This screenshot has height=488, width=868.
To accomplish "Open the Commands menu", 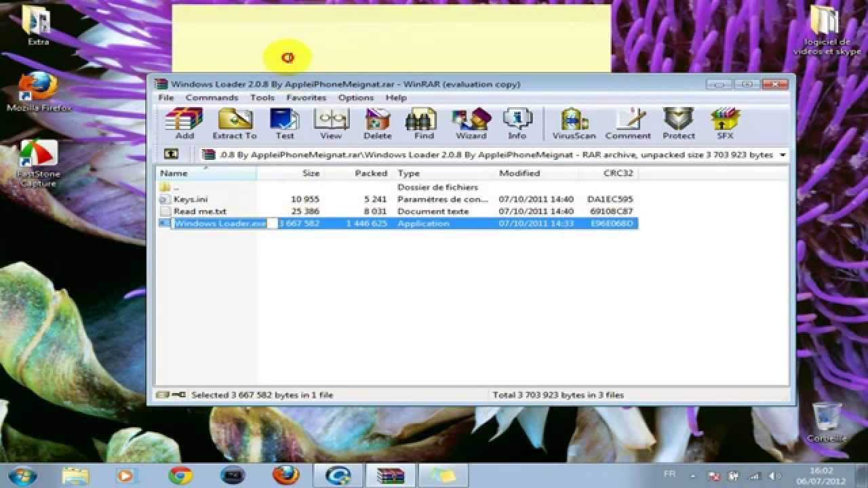I will pyautogui.click(x=212, y=98).
